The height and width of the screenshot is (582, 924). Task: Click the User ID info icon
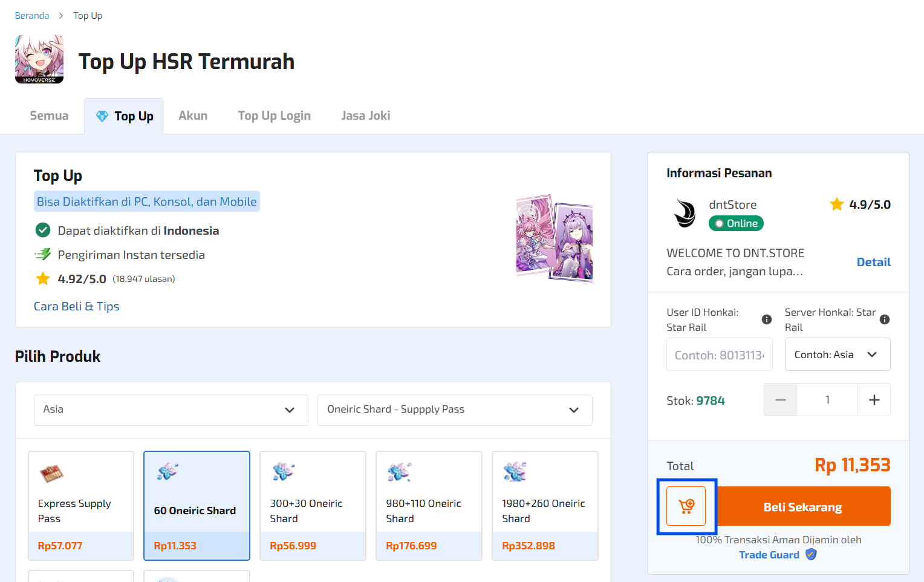[x=766, y=319]
